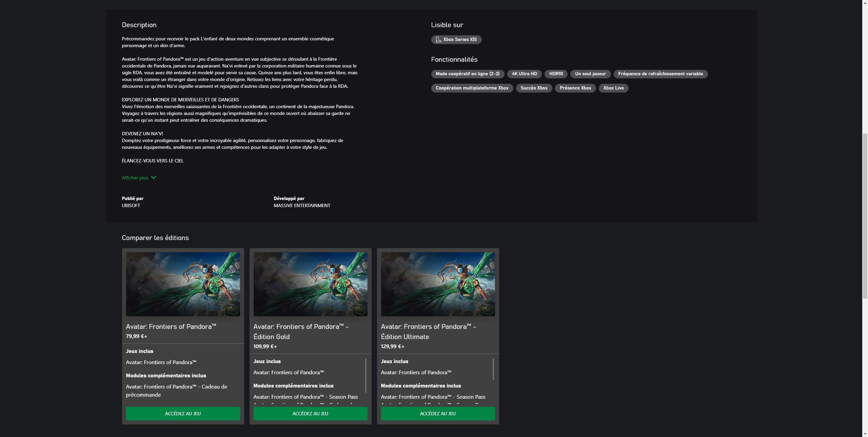Click the 'Présence Xbox' feature tag
The height and width of the screenshot is (437, 868).
point(575,88)
